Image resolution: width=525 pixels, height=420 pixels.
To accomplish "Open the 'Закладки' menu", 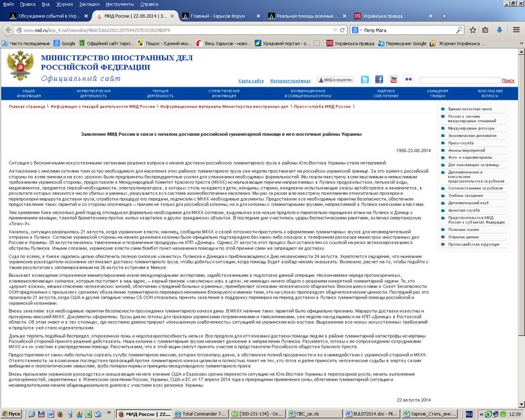I will (x=89, y=4).
